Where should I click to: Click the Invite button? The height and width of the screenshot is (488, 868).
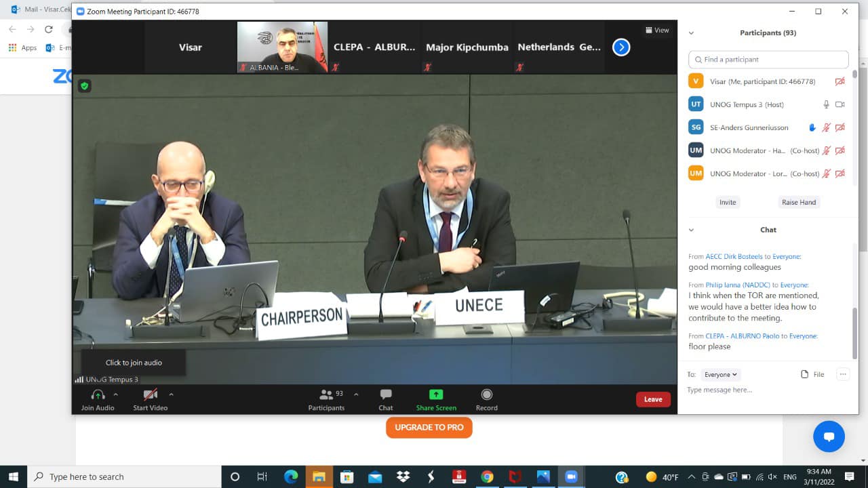point(728,202)
